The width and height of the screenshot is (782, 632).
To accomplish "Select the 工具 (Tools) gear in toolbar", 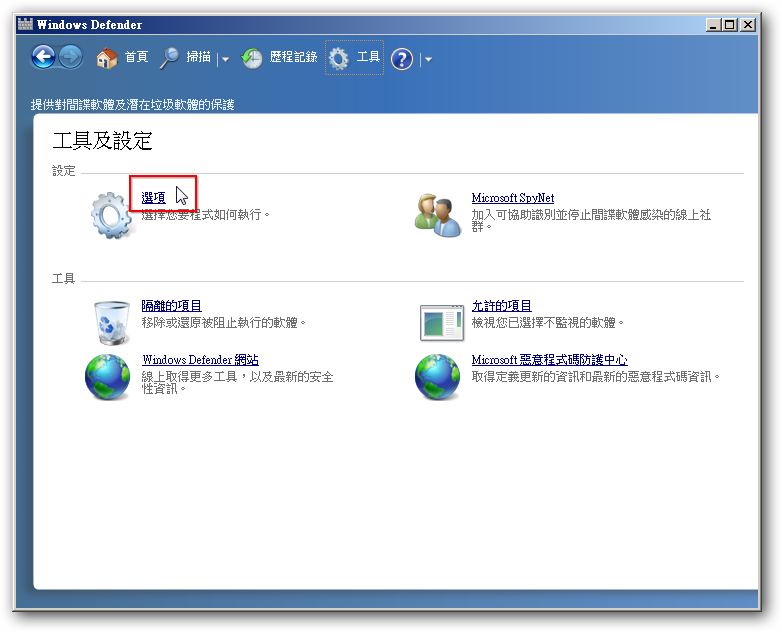I will [355, 58].
